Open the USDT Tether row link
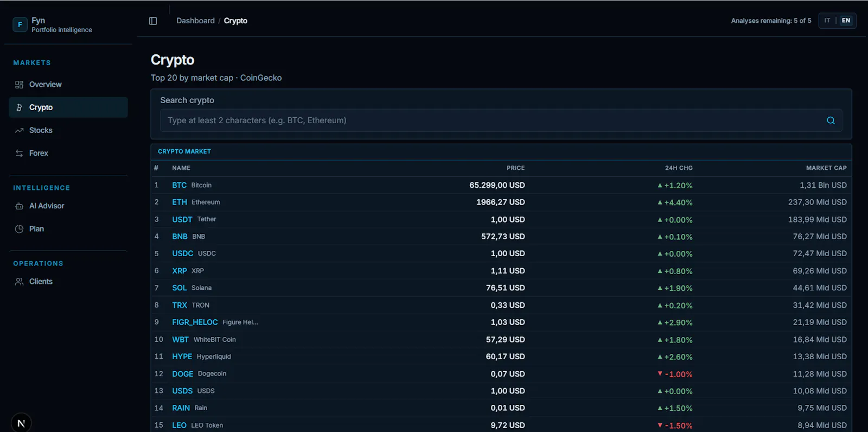Viewport: 868px width, 432px height. point(194,219)
